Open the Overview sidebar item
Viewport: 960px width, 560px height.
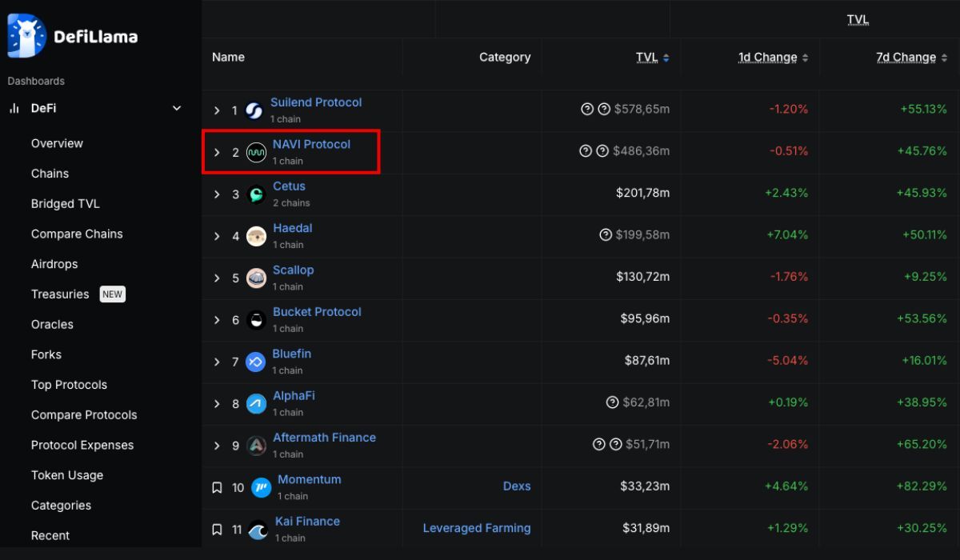[57, 143]
